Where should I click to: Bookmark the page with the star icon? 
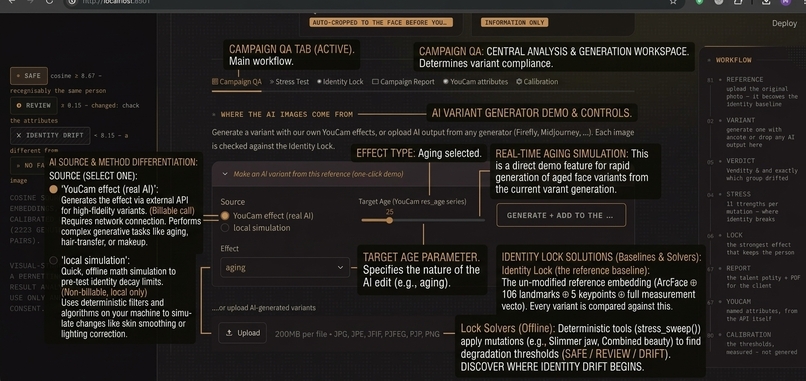(x=673, y=2)
